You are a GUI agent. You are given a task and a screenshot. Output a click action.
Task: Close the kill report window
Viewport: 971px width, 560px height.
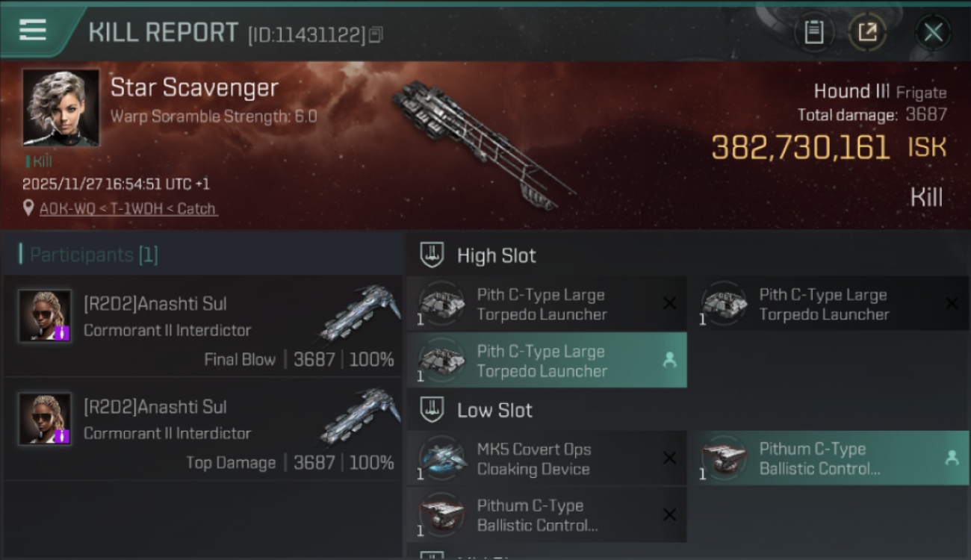point(933,32)
